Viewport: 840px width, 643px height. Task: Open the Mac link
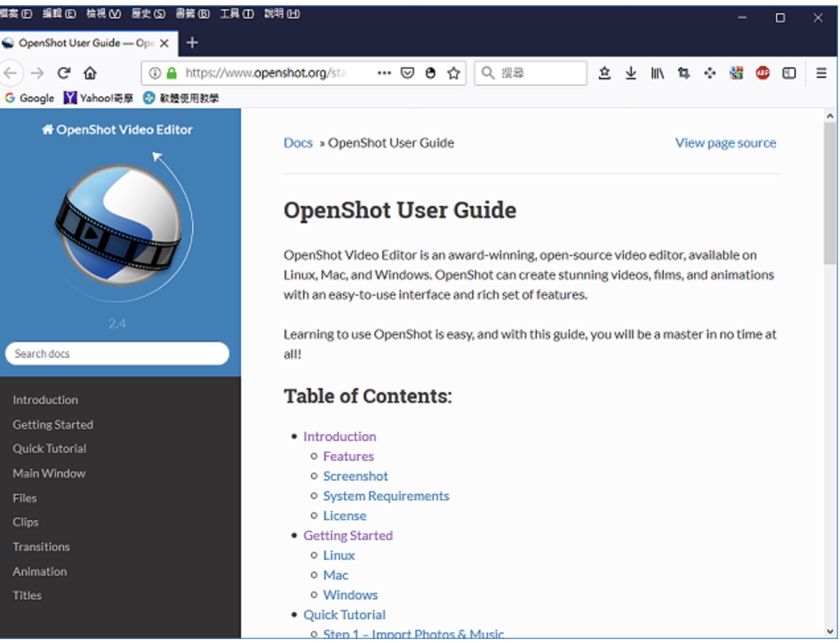[x=335, y=575]
